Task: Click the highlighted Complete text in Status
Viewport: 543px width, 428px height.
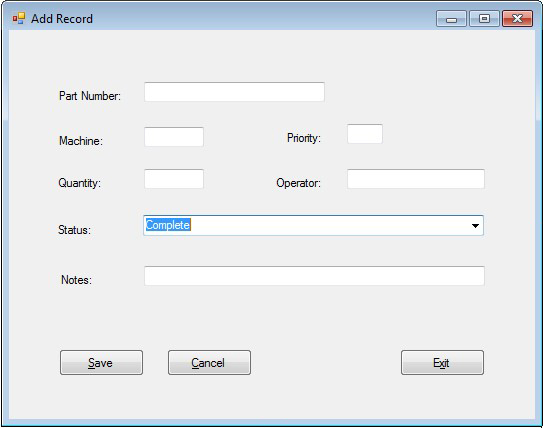Action: coord(168,225)
